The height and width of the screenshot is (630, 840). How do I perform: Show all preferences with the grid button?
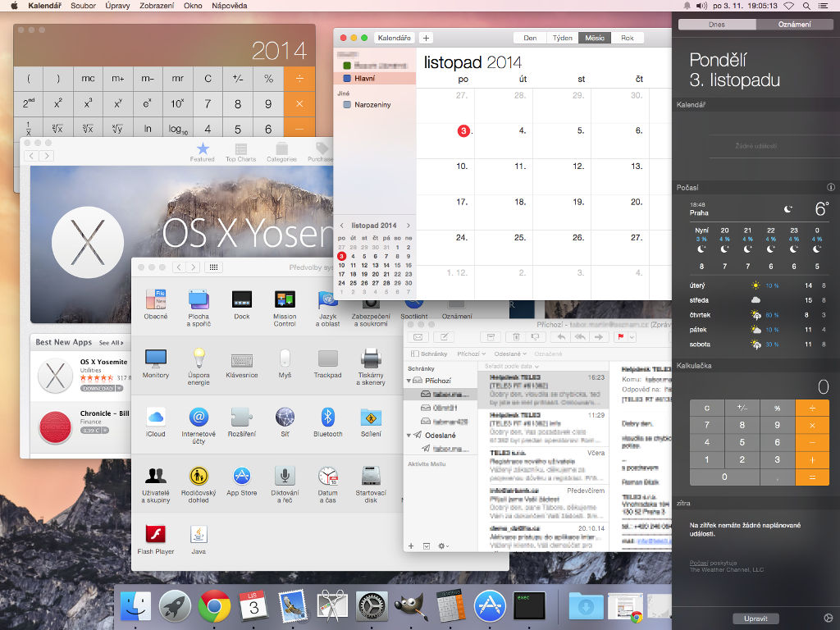coord(213,267)
